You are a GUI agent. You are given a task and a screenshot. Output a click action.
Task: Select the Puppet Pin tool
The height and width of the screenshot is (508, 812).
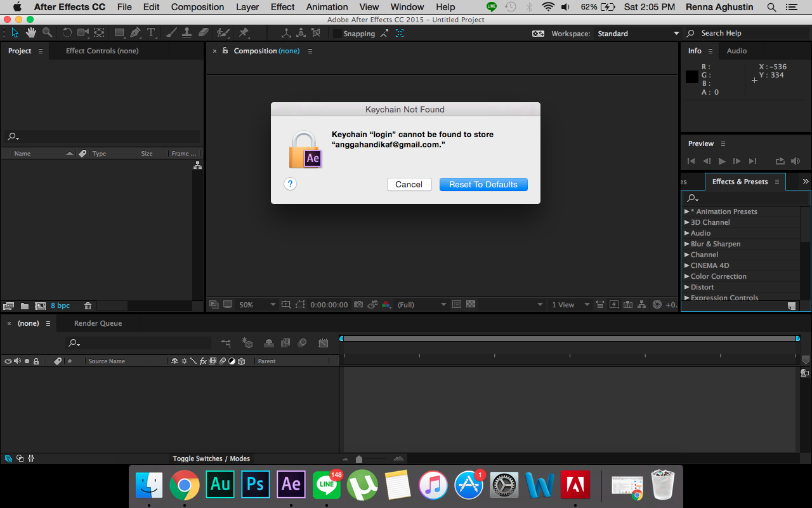pyautogui.click(x=244, y=32)
